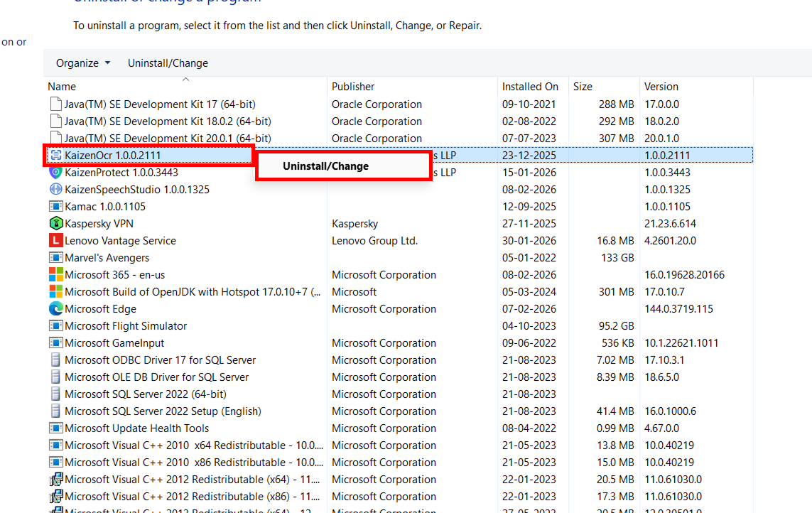Click the KaizenSpeechStudio globe icon
Image resolution: width=812 pixels, height=513 pixels.
tap(55, 190)
